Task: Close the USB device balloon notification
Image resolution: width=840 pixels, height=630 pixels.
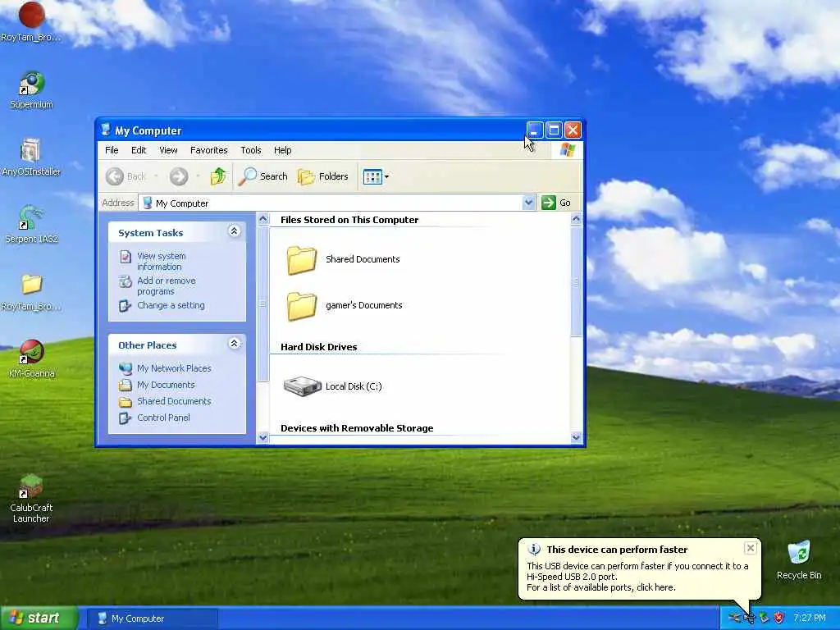Action: click(x=751, y=547)
